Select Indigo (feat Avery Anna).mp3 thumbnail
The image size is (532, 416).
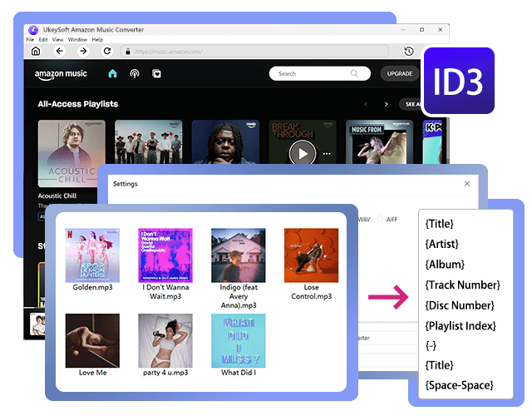coord(239,255)
